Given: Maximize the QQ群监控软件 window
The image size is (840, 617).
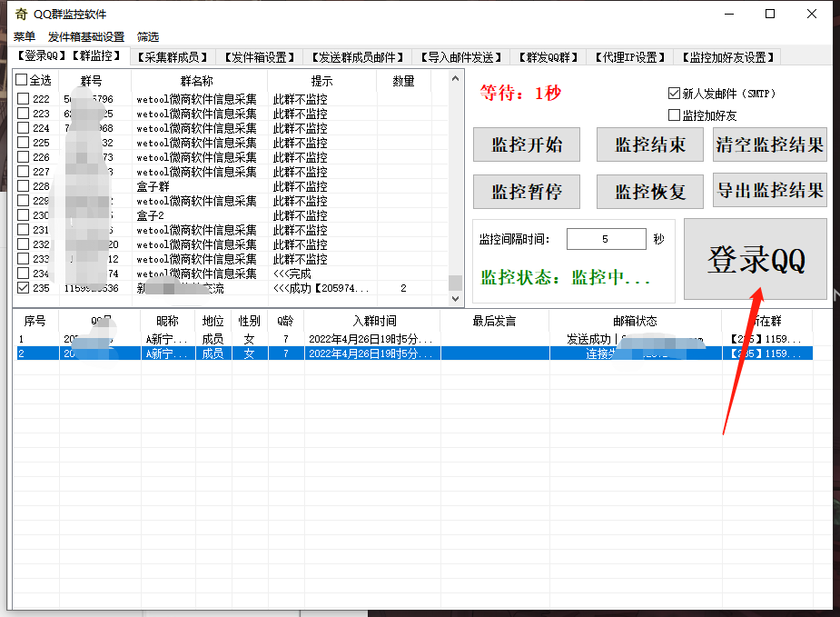Looking at the screenshot, I should coord(770,14).
